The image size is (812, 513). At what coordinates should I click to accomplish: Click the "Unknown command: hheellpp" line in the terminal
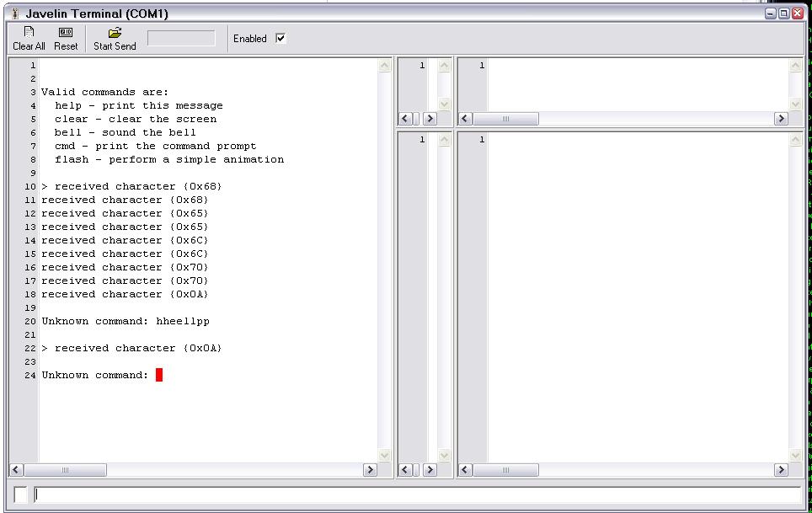[126, 322]
